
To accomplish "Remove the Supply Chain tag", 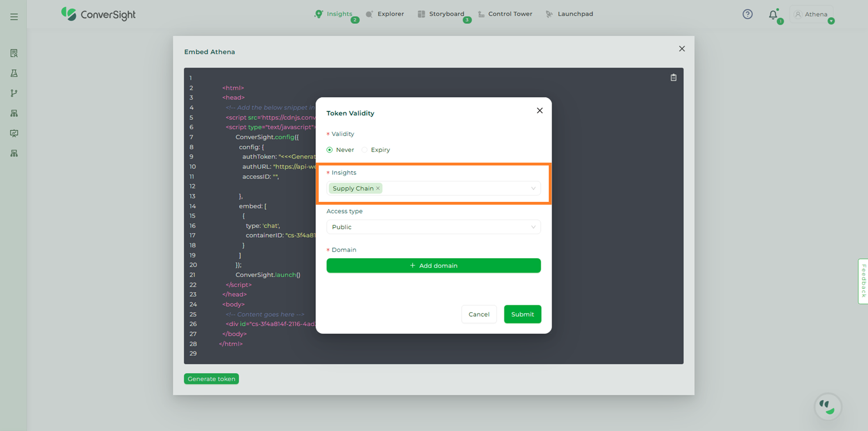I will pos(378,188).
